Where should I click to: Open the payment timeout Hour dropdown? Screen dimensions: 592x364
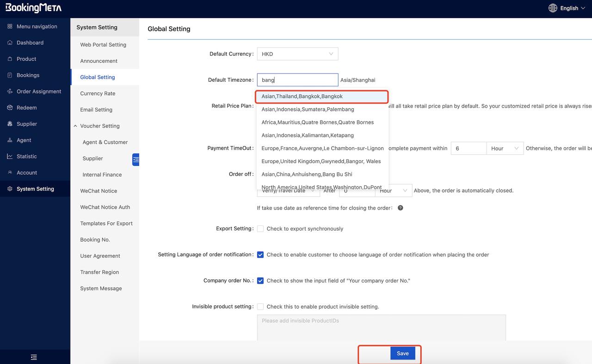point(505,148)
